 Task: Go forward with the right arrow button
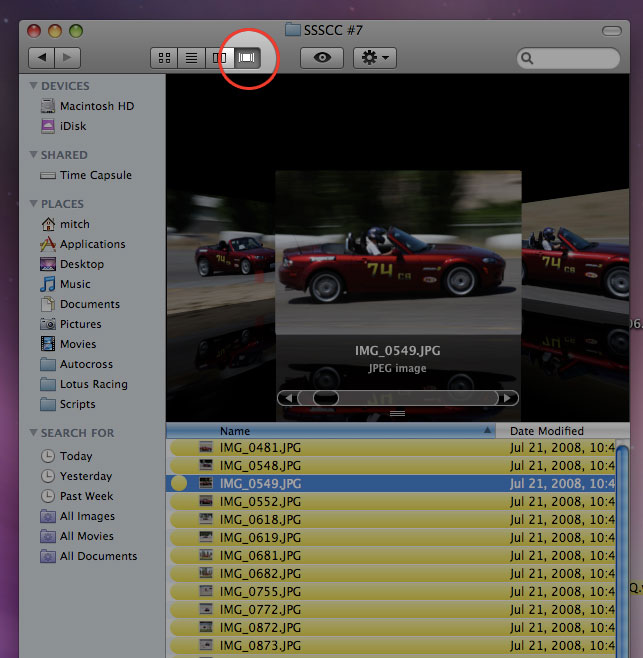pyautogui.click(x=69, y=58)
